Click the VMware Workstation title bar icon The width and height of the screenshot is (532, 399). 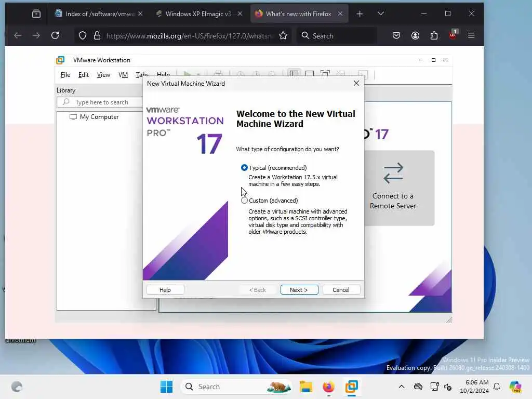coord(60,60)
